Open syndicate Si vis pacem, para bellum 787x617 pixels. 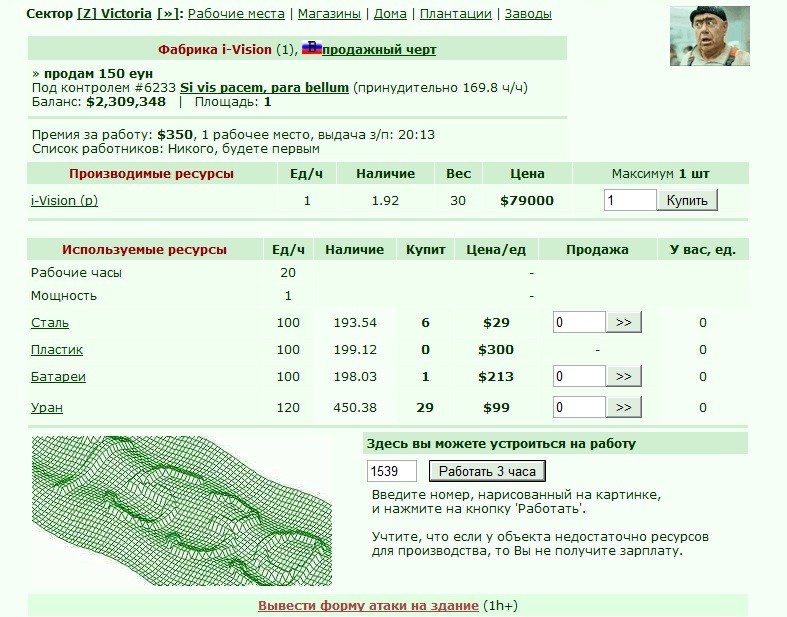coord(265,88)
